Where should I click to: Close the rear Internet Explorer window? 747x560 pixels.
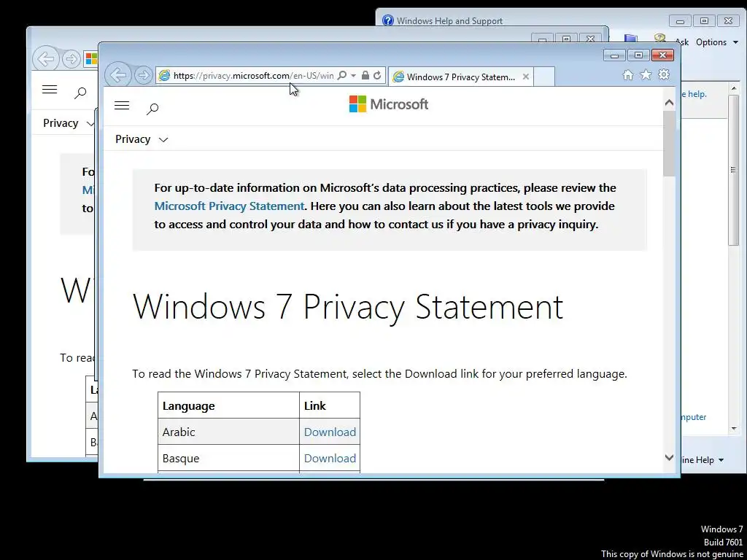coord(590,38)
